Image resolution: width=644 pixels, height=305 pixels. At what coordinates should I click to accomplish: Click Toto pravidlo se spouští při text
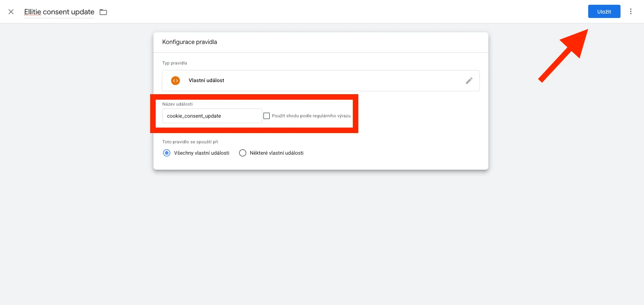tap(190, 142)
